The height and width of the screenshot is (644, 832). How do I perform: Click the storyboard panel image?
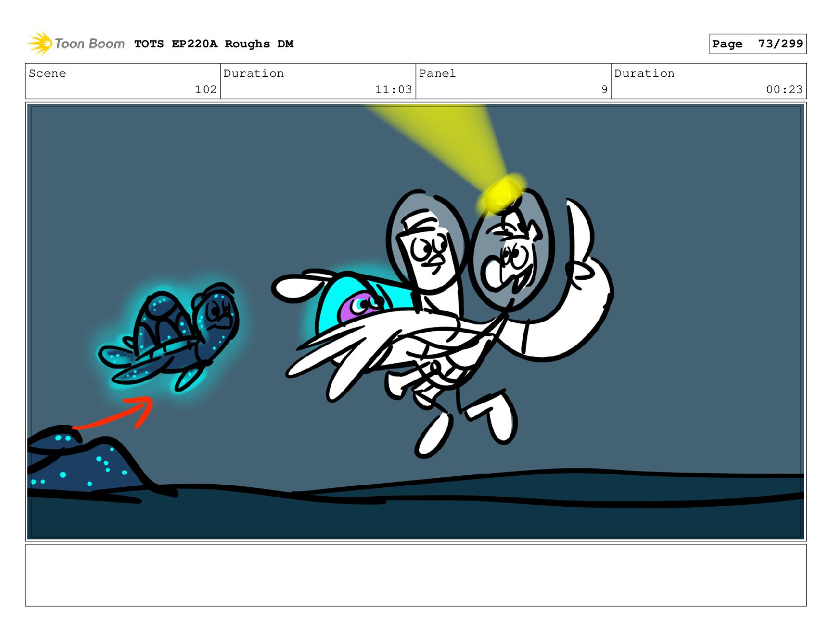[415, 322]
